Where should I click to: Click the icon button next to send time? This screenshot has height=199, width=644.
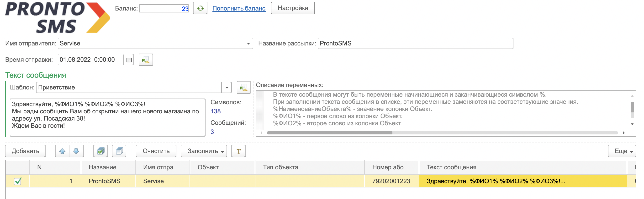[x=146, y=60]
